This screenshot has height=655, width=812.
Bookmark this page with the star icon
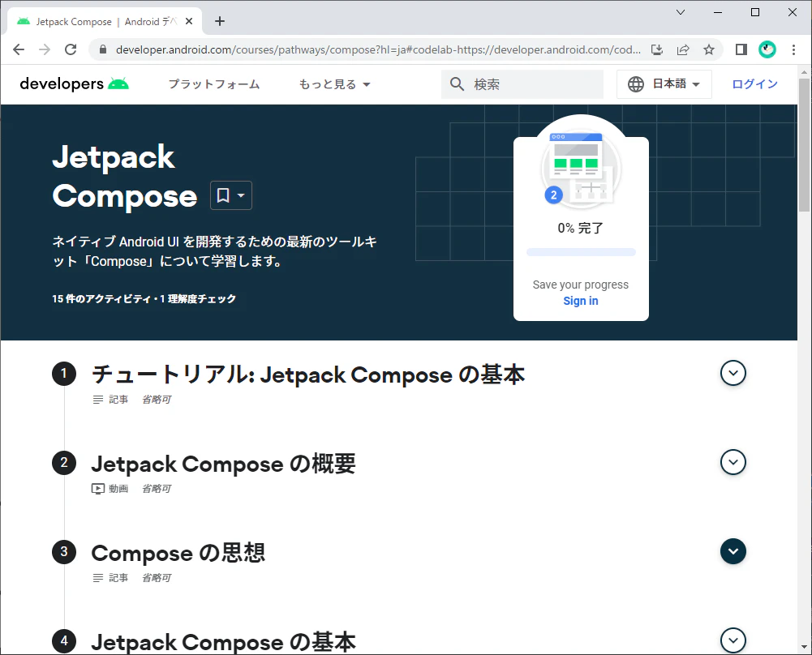pyautogui.click(x=709, y=49)
